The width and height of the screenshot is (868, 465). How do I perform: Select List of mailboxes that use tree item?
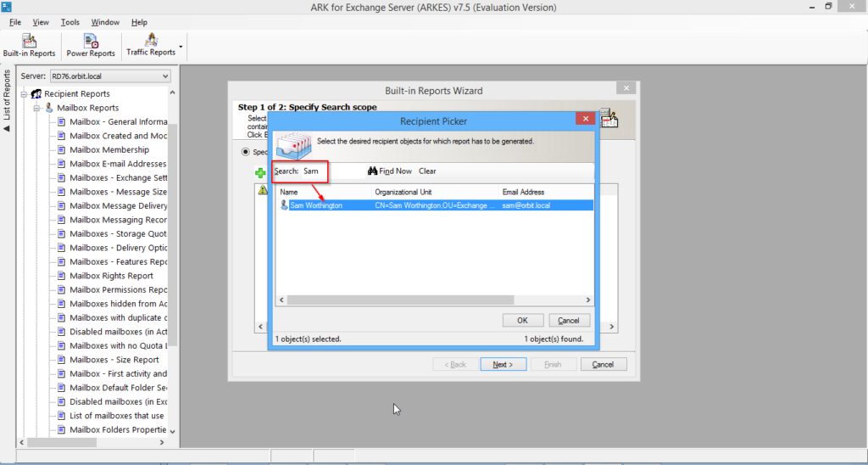click(117, 416)
